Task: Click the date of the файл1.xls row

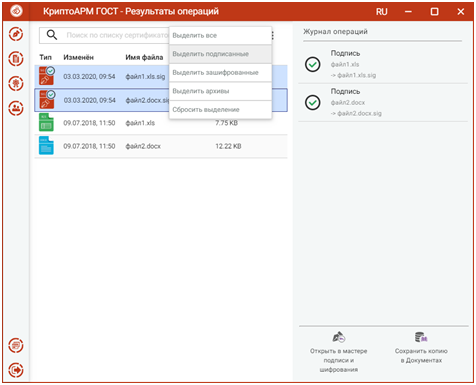Action: (89, 123)
